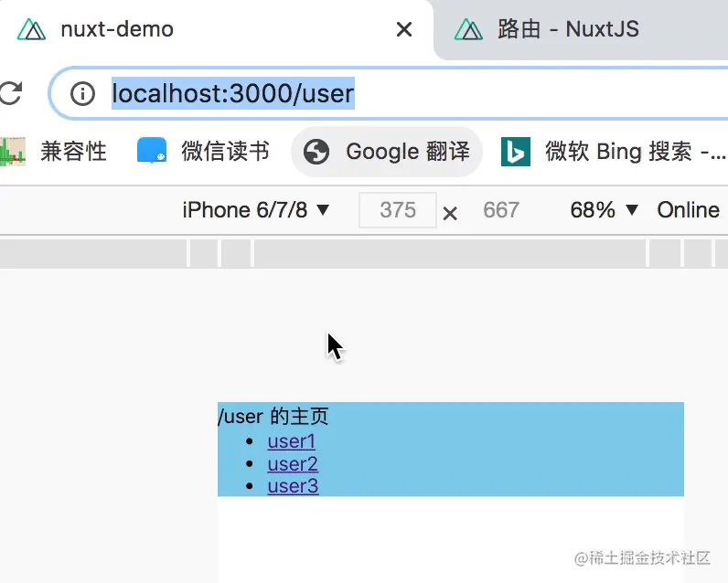Image resolution: width=728 pixels, height=583 pixels.
Task: Click the 微信读书 blue bookmark icon
Action: [x=152, y=151]
